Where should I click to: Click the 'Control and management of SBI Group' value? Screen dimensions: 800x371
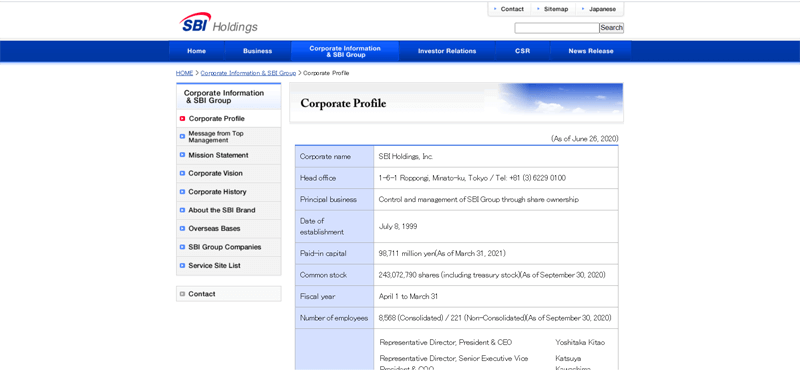479,200
